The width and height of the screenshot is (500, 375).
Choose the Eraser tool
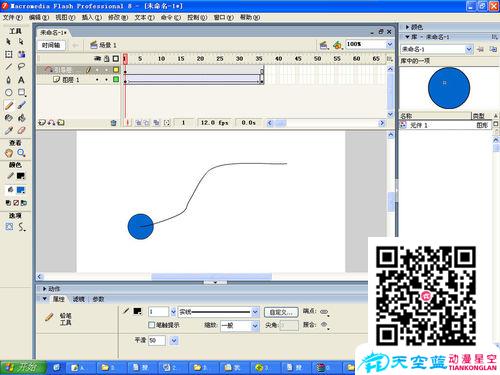point(21,130)
